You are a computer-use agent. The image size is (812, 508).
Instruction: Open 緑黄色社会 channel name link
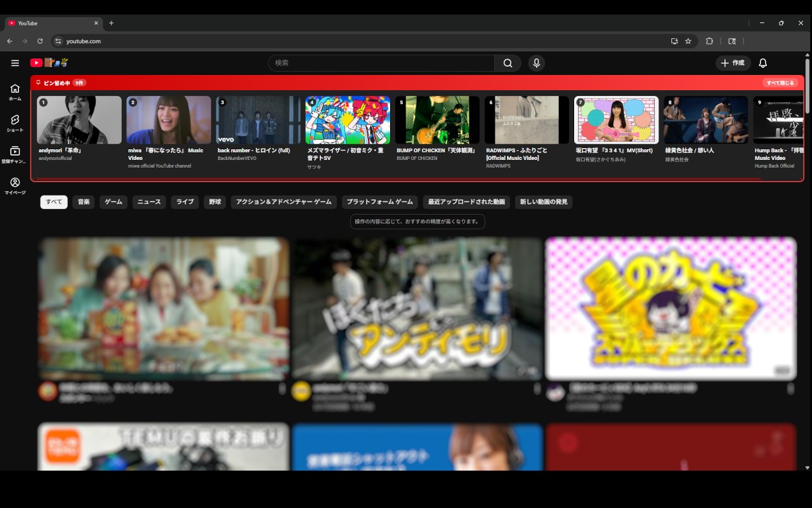[x=677, y=159]
